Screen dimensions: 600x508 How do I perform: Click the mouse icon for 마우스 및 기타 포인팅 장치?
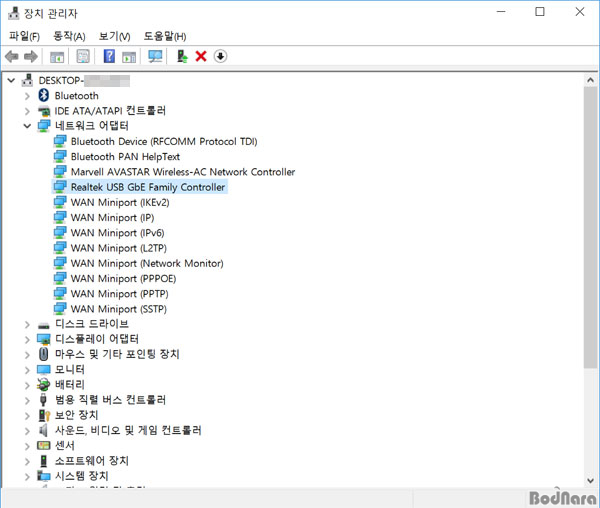tap(44, 354)
